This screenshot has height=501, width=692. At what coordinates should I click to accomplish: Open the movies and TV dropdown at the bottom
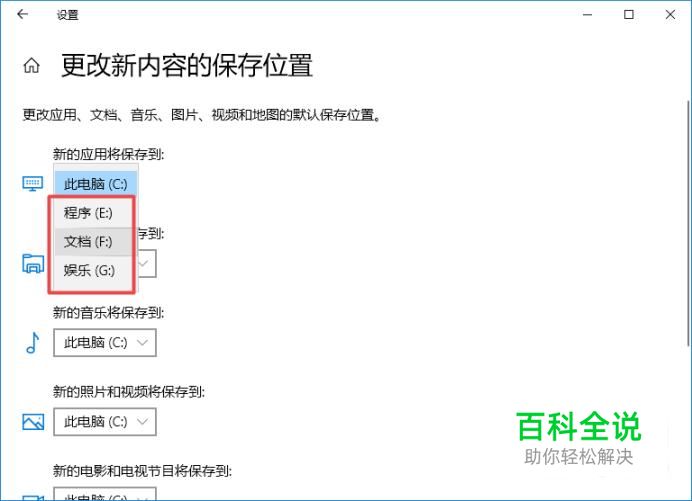tap(105, 494)
